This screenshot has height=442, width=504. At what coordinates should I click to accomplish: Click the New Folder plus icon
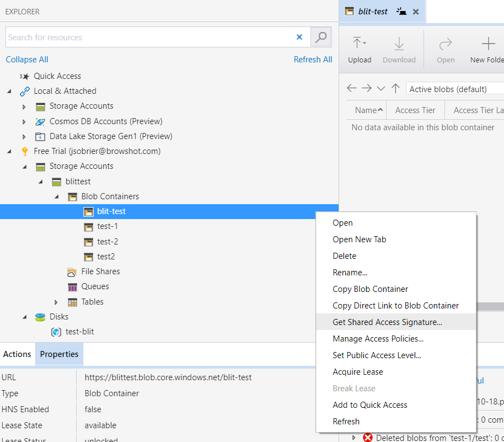[488, 44]
